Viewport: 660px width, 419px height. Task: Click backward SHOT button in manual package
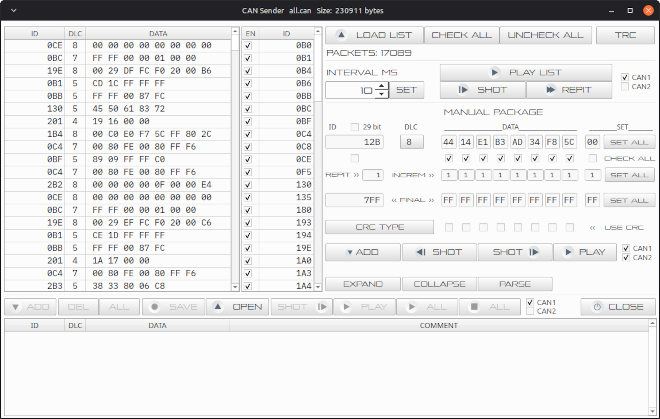coord(439,252)
